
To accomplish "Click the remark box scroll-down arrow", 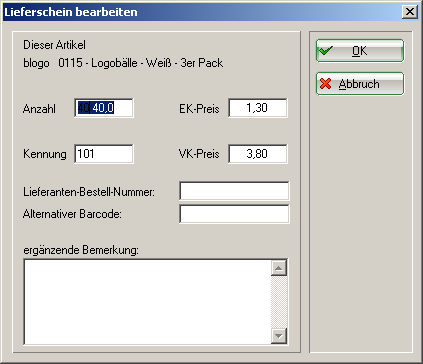I will tap(279, 336).
